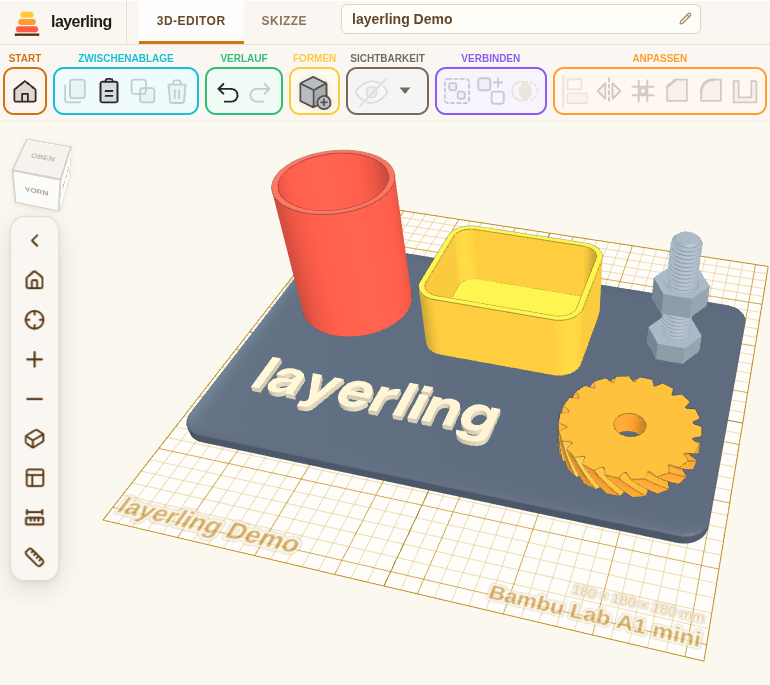Align objects using Anpassen align icon
The height and width of the screenshot is (685, 770).
[575, 91]
